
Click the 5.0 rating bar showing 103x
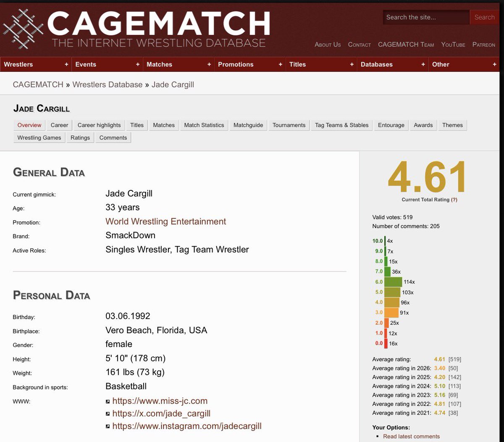[x=392, y=292]
